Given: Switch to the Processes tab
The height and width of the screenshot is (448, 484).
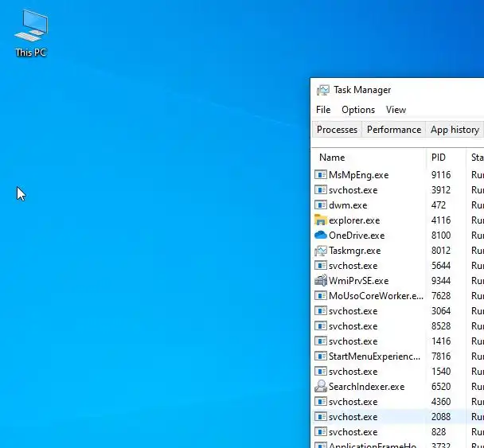Looking at the screenshot, I should [x=337, y=130].
